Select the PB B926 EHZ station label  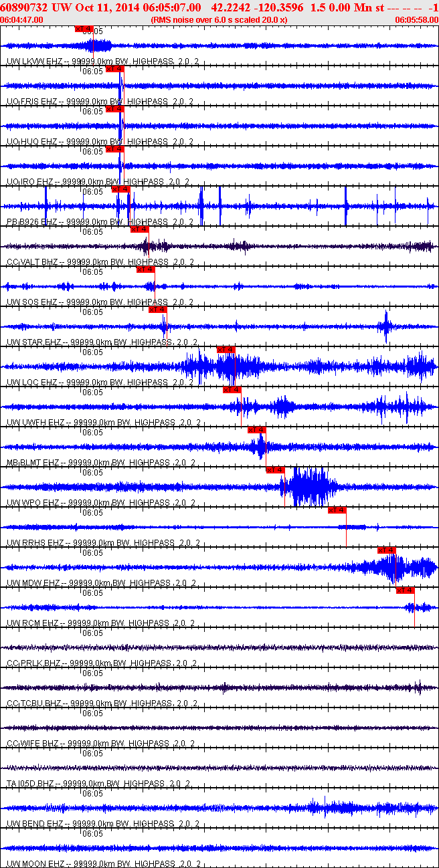click(100, 222)
